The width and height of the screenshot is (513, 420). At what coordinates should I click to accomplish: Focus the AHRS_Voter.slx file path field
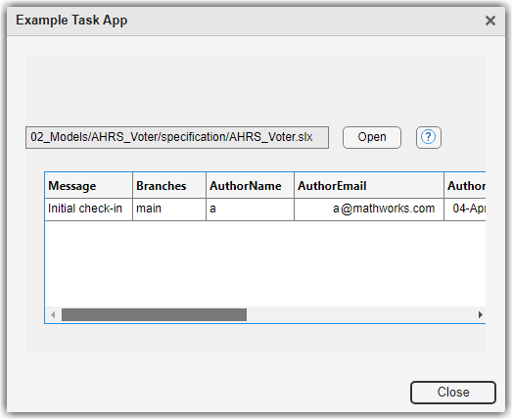[177, 137]
